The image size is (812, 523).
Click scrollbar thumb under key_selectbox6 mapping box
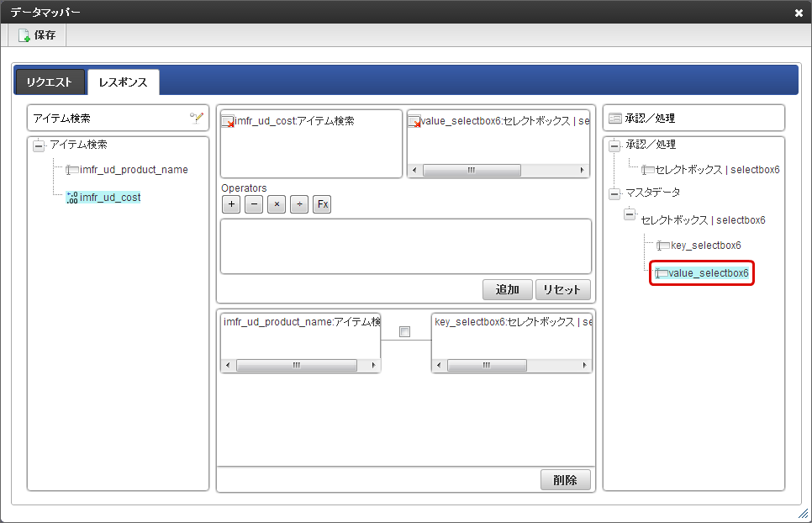tap(487, 366)
